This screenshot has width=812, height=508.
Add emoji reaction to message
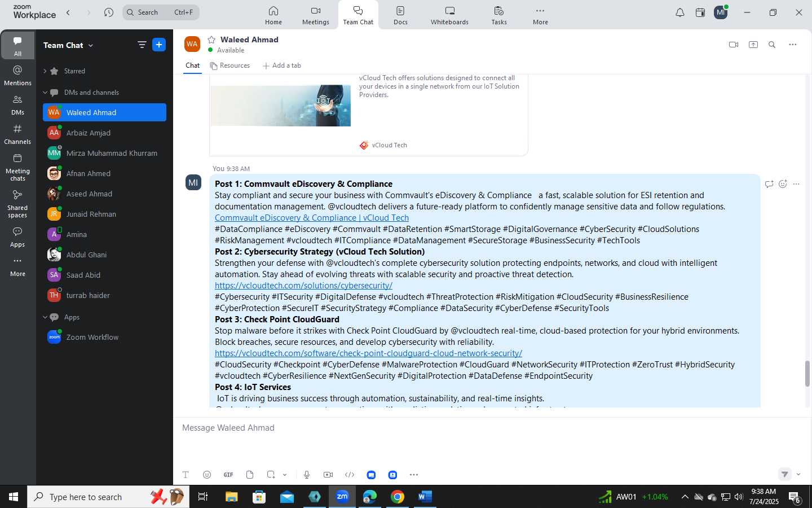coord(783,184)
